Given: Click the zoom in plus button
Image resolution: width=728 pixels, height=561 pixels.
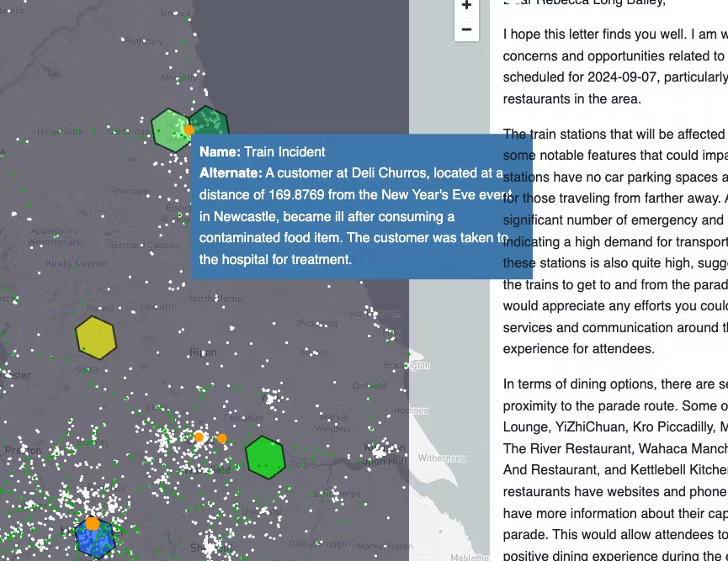Looking at the screenshot, I should coord(466,7).
